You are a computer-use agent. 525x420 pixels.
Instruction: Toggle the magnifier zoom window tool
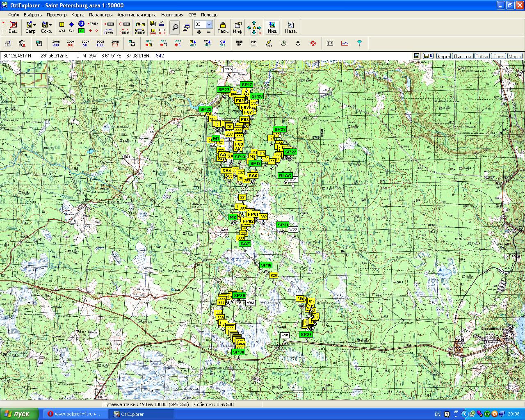[175, 27]
